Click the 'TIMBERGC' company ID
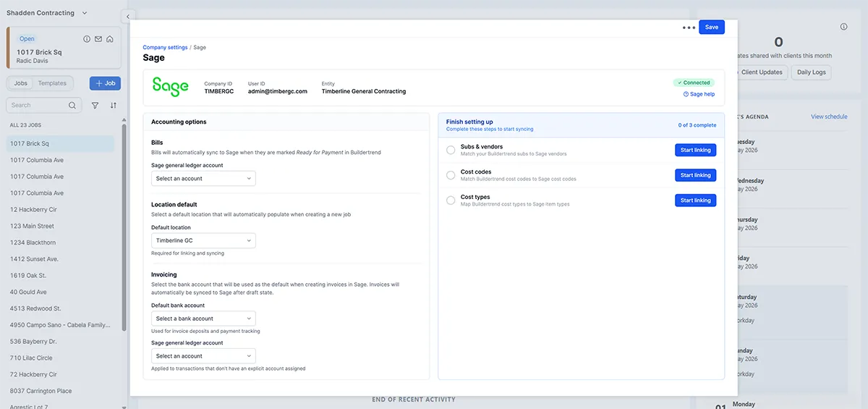 tap(218, 91)
